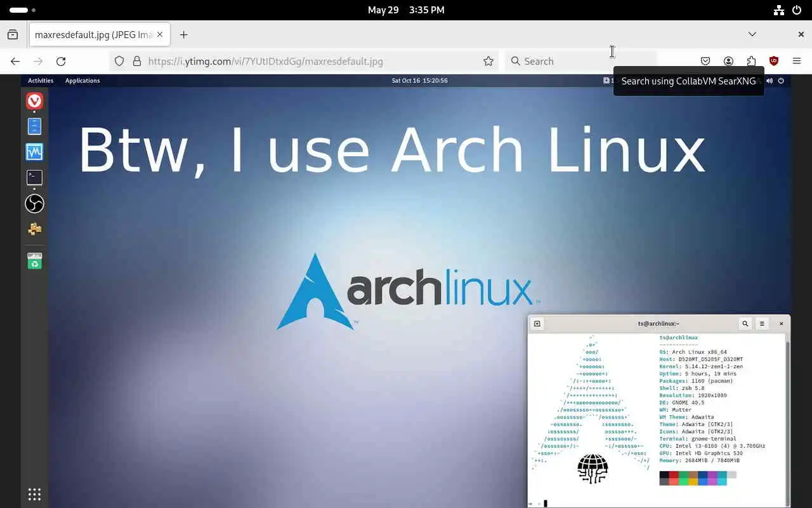Viewport: 812px width, 508px height.
Task: Click the displayed Arch Linux JPEG image
Action: point(406,291)
